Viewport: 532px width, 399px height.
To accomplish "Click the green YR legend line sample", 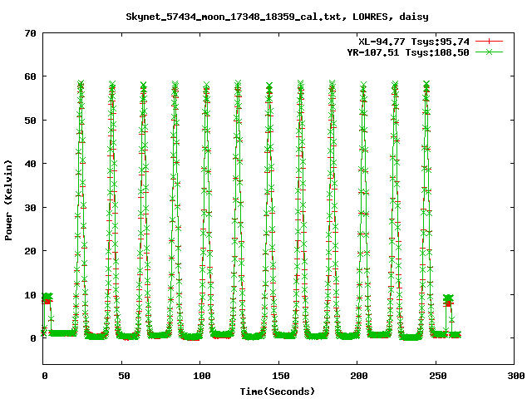I will [490, 52].
